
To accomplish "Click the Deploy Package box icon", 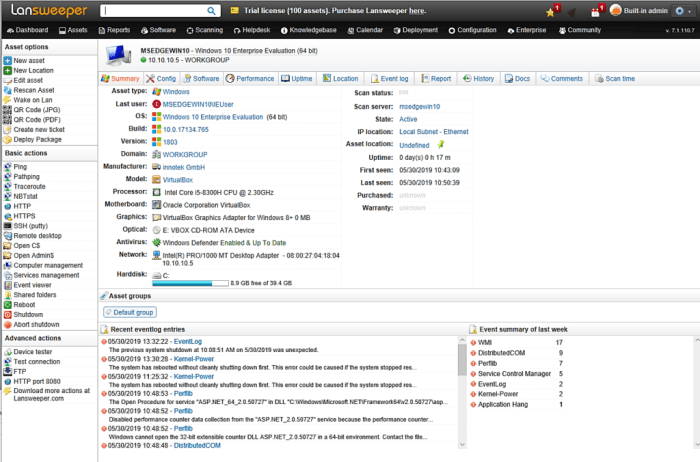I will coord(8,139).
